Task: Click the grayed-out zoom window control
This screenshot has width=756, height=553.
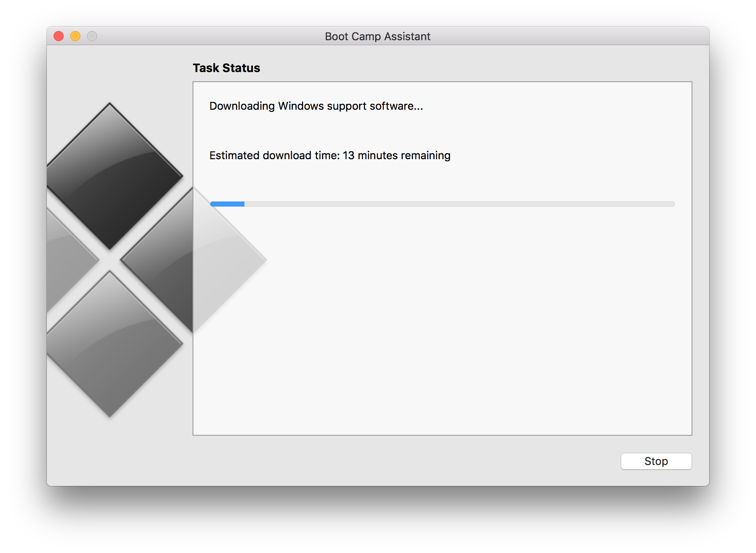Action: (92, 36)
